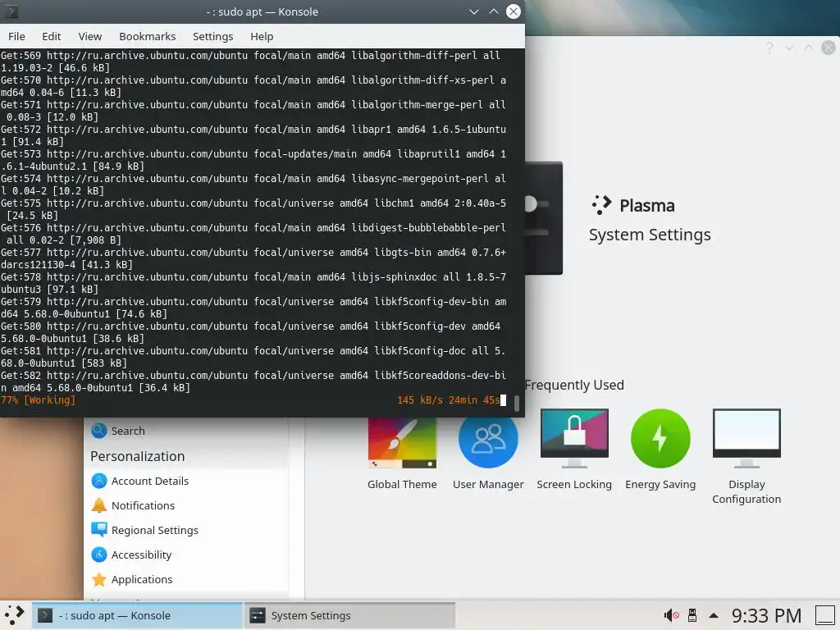Open the Help menu in Konsole

tap(262, 36)
